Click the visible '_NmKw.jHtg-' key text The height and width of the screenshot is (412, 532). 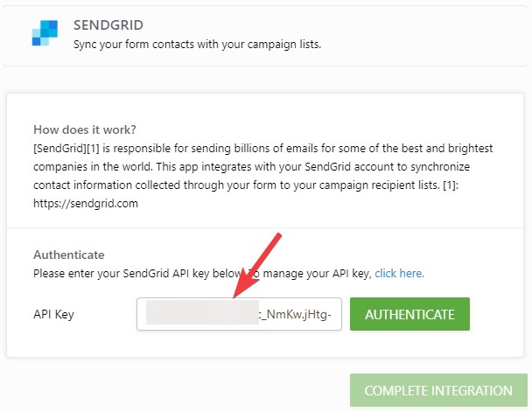[295, 314]
